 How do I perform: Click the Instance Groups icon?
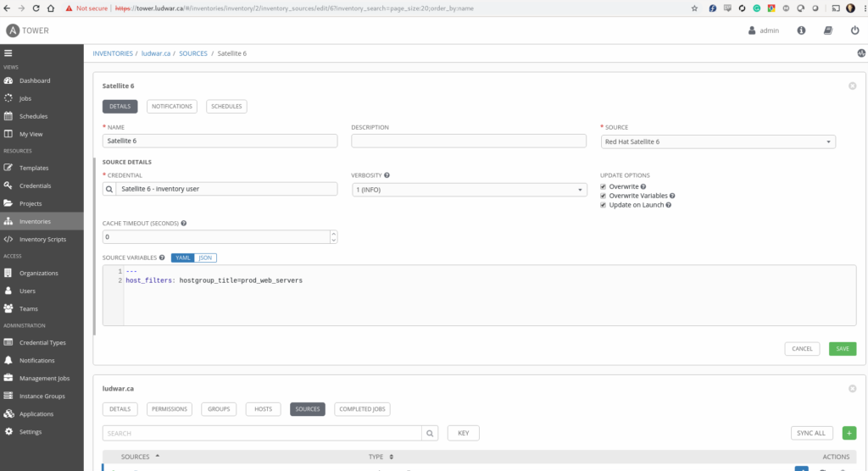(8, 396)
